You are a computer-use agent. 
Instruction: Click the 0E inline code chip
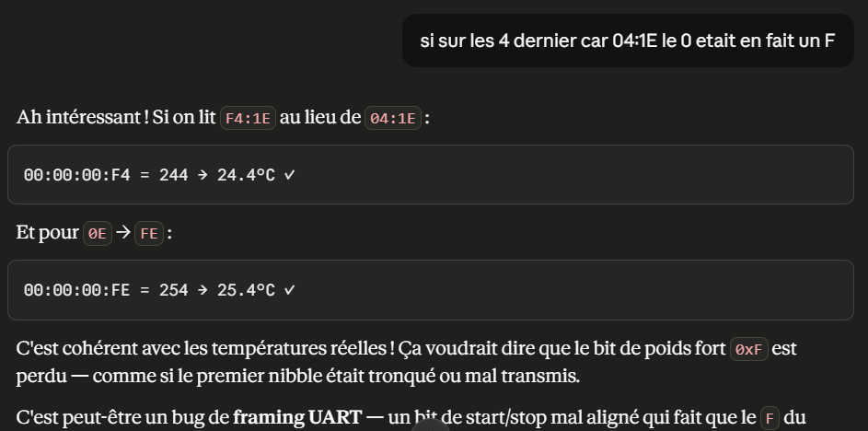98,233
